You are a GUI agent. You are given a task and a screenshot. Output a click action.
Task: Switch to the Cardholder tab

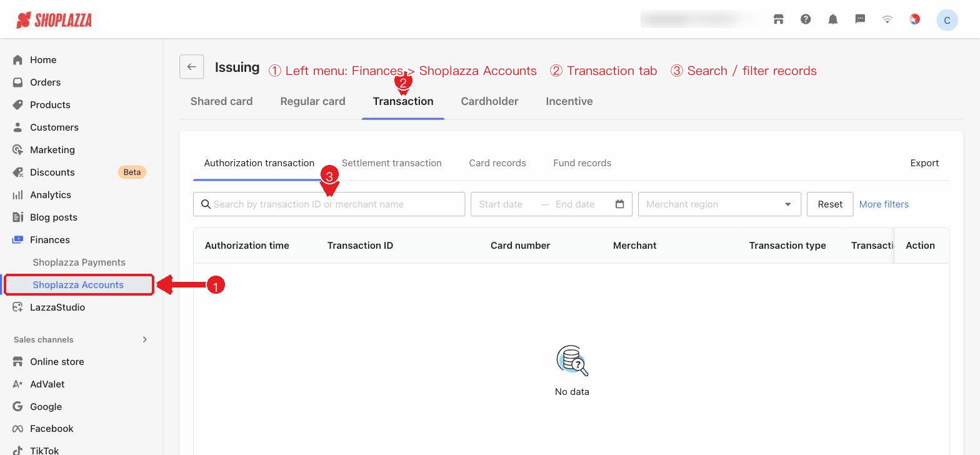point(489,101)
